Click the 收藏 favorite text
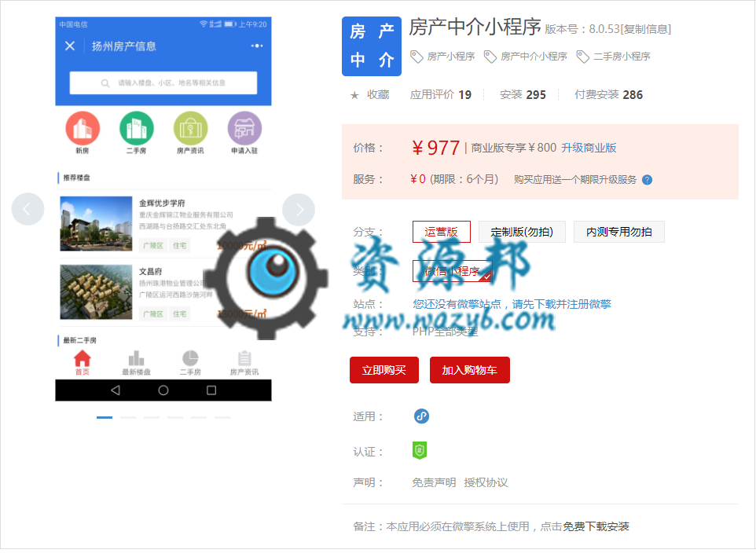Image resolution: width=756 pixels, height=557 pixels. point(378,95)
